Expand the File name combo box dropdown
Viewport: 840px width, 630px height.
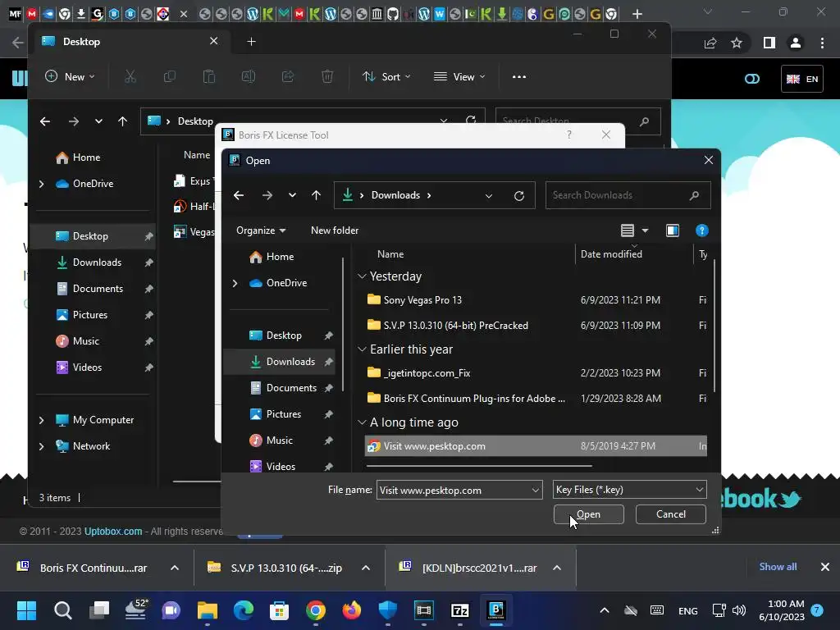pyautogui.click(x=535, y=491)
